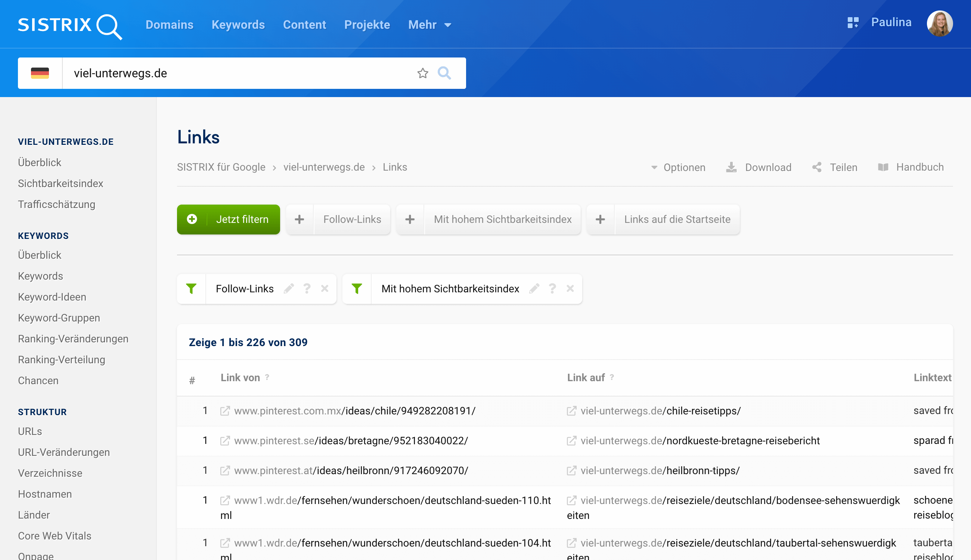Open Projekte in top navigation
This screenshot has height=560, width=971.
[367, 25]
